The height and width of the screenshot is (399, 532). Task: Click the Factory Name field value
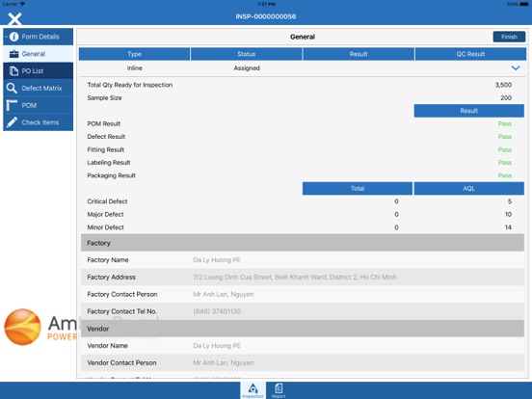[217, 260]
